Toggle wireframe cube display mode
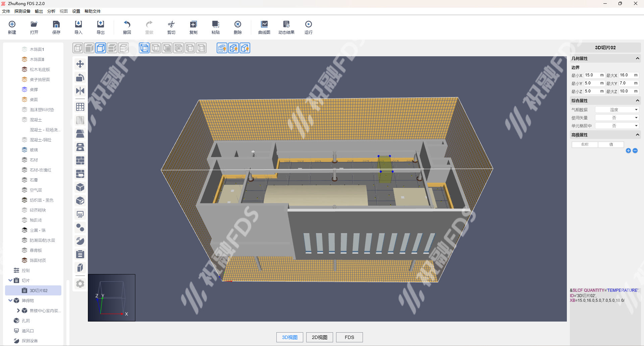The width and height of the screenshot is (644, 346). pyautogui.click(x=78, y=48)
